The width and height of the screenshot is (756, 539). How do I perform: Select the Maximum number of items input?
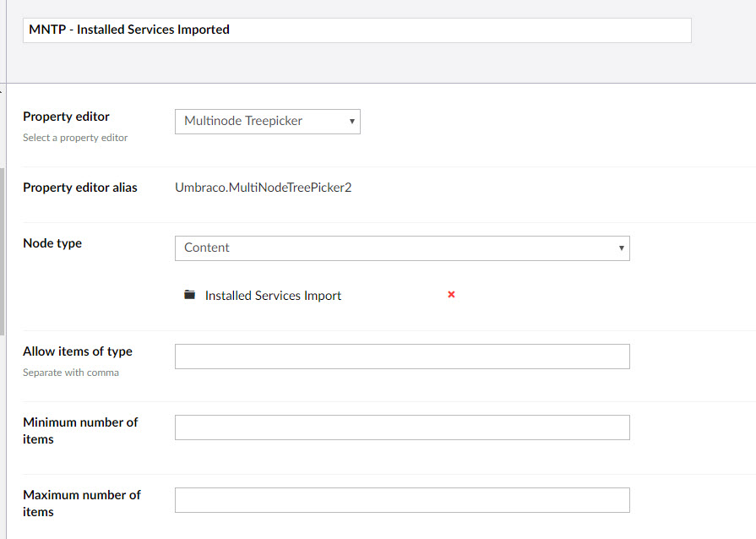pyautogui.click(x=401, y=500)
